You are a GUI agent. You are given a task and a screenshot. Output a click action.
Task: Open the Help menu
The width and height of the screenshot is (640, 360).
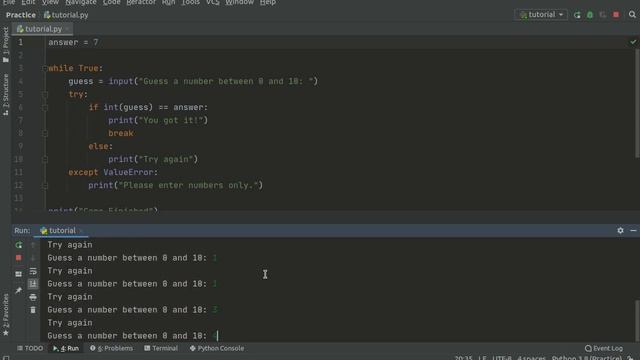(268, 2)
